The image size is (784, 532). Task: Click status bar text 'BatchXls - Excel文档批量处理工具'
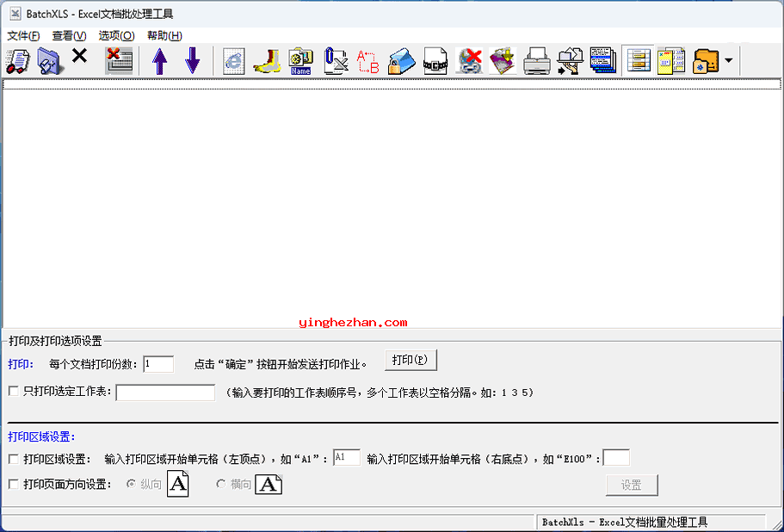(x=625, y=522)
